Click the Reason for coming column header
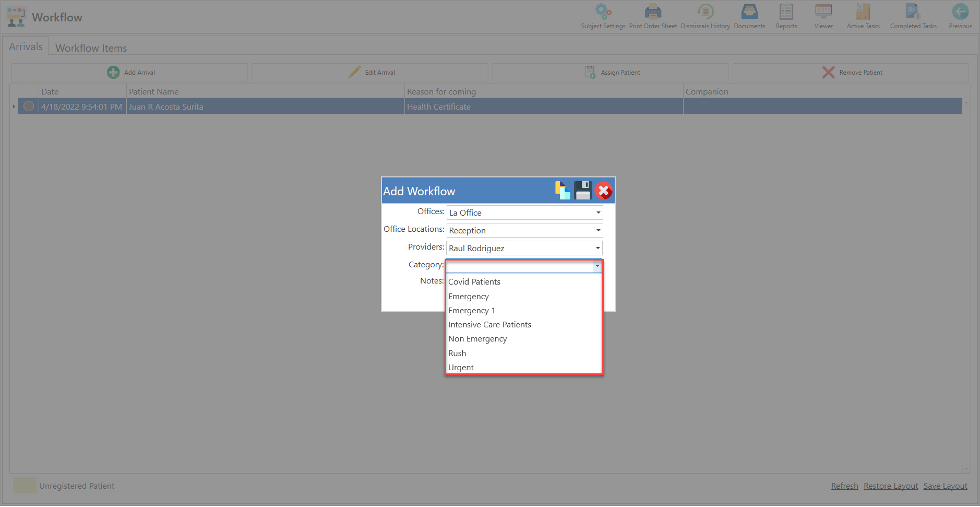The width and height of the screenshot is (980, 507). [544, 92]
